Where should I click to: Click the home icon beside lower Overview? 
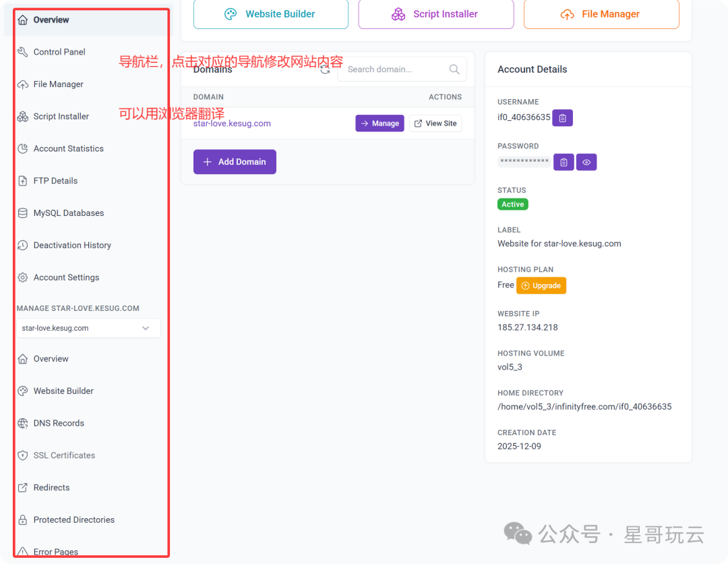(23, 359)
